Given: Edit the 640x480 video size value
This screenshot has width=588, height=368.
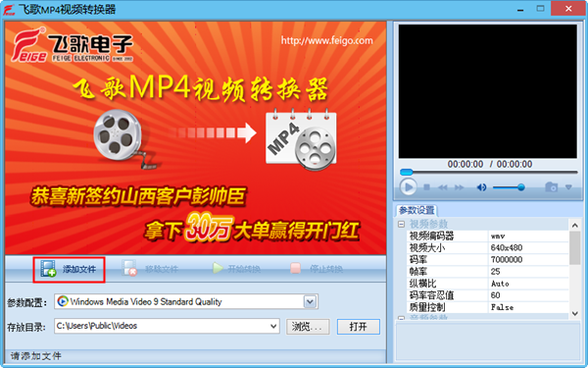Looking at the screenshot, I should click(x=528, y=248).
